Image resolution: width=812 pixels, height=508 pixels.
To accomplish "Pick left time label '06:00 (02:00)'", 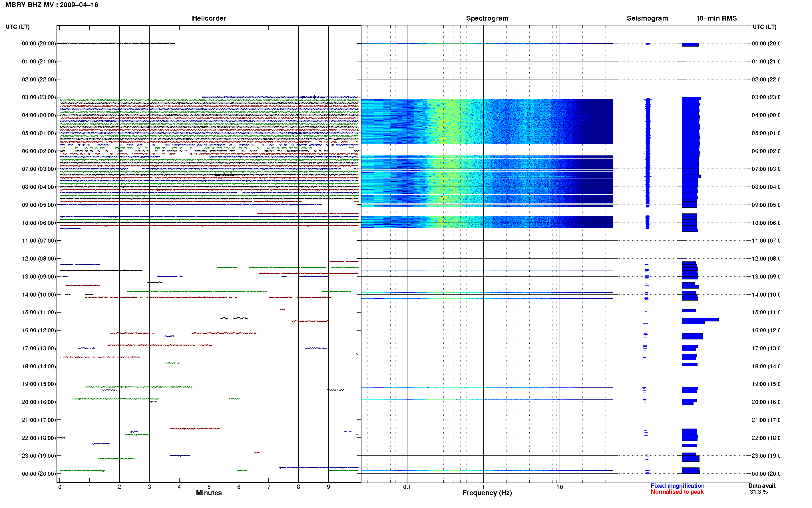I will 39,151.
